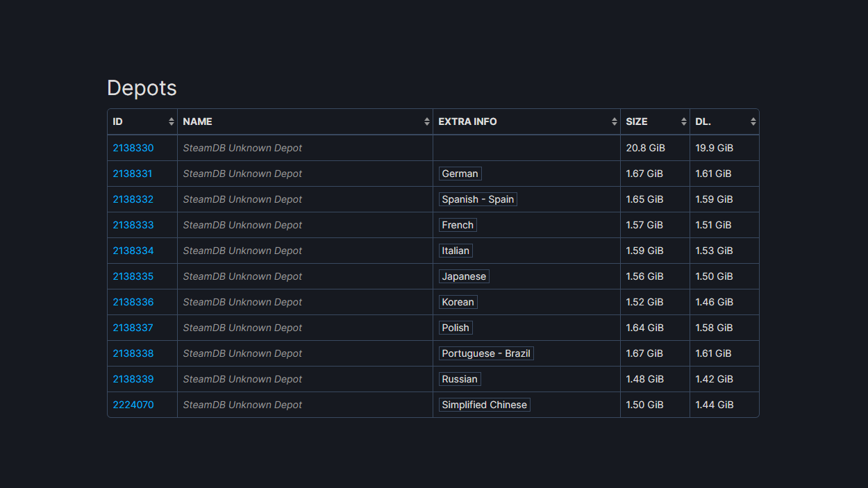Click sort arrows in Extra Info column
The height and width of the screenshot is (488, 868).
pyautogui.click(x=615, y=121)
